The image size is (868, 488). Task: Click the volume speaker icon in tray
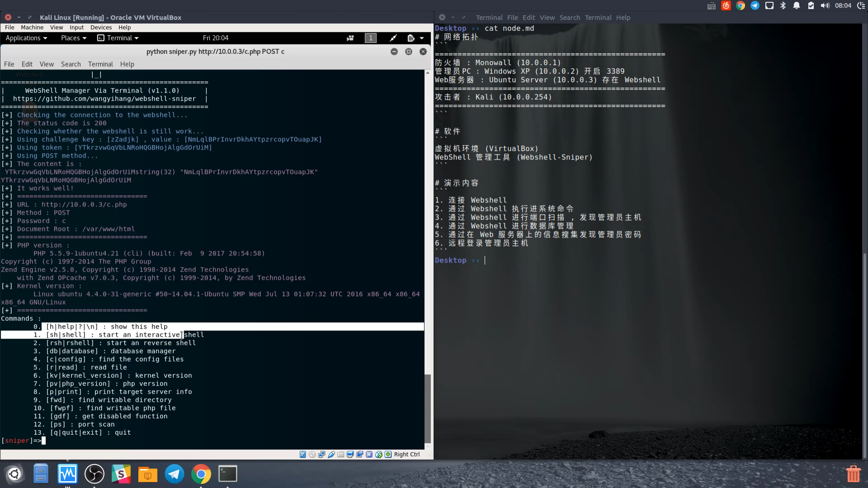pyautogui.click(x=825, y=5)
